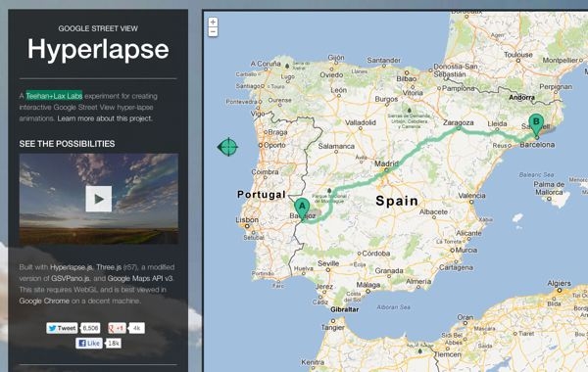588x372 pixels.
Task: Click the Toulouse label on the map
Action: [518, 55]
